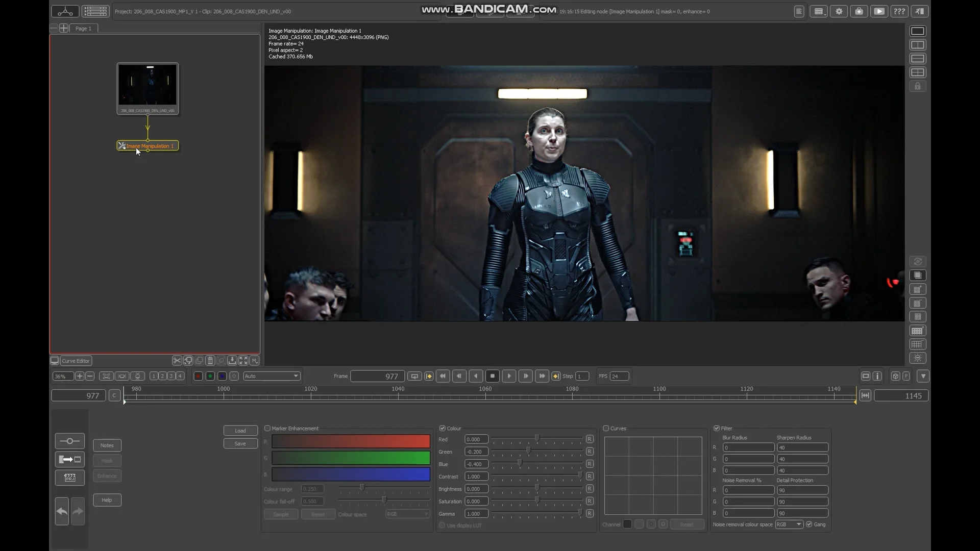Click the fit-to-range icon beside 1145

[x=865, y=395]
